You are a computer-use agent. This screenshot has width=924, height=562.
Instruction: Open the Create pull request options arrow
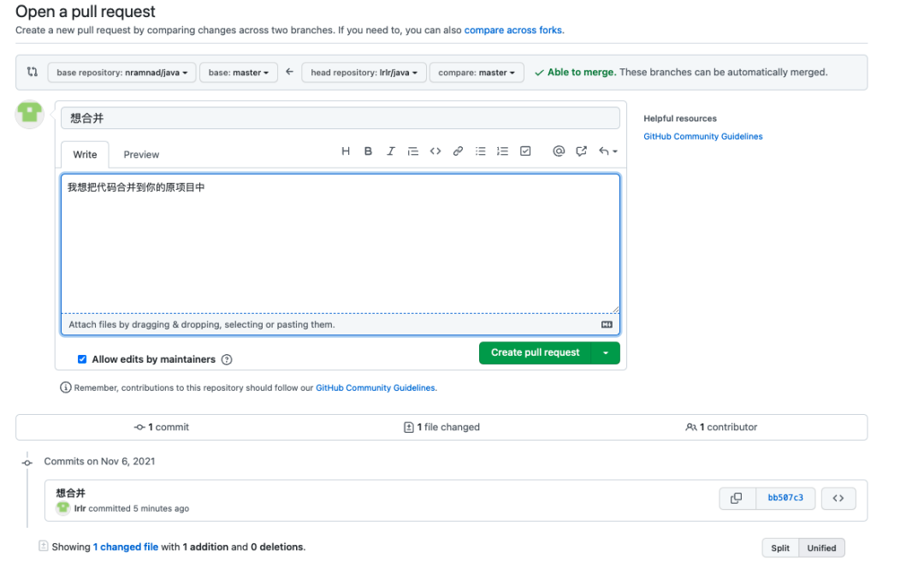click(605, 353)
